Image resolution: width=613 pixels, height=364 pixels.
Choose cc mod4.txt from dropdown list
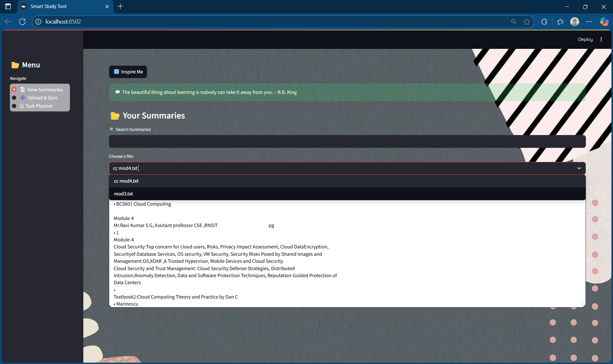point(126,181)
